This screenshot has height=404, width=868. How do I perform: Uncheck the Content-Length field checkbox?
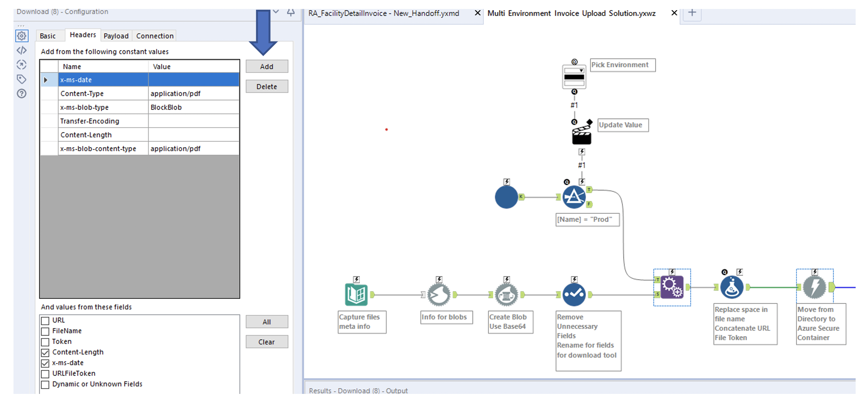click(45, 352)
